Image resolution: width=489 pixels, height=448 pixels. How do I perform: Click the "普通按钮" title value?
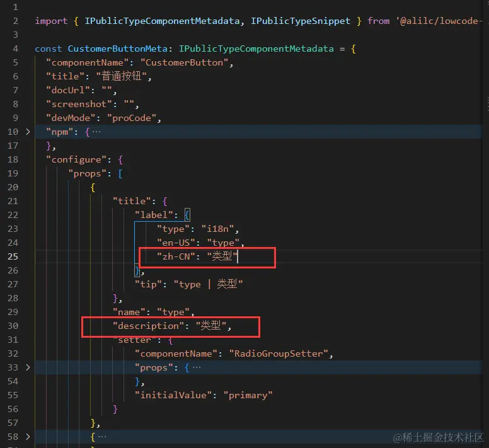(x=122, y=76)
